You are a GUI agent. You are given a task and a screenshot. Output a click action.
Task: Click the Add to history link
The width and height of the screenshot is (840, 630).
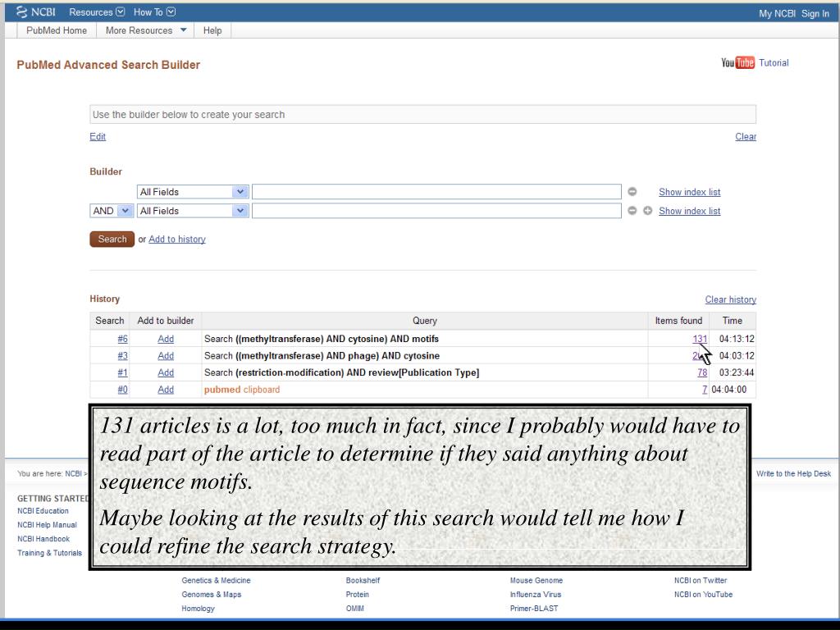177,239
